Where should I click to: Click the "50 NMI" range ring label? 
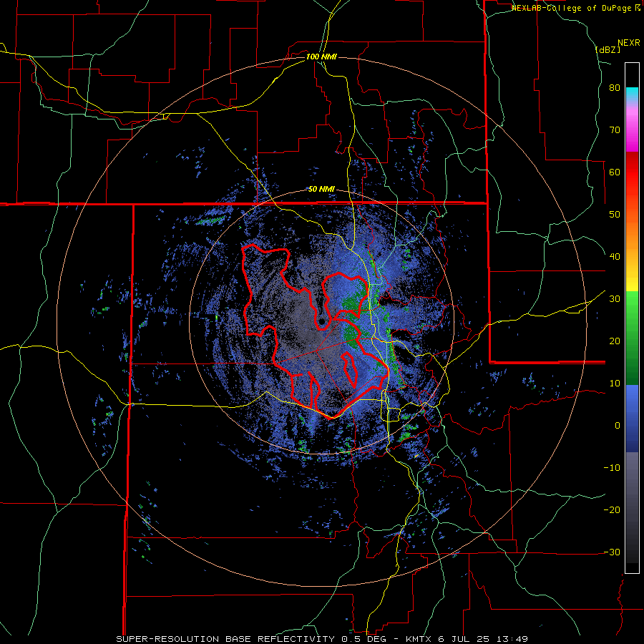(321, 190)
